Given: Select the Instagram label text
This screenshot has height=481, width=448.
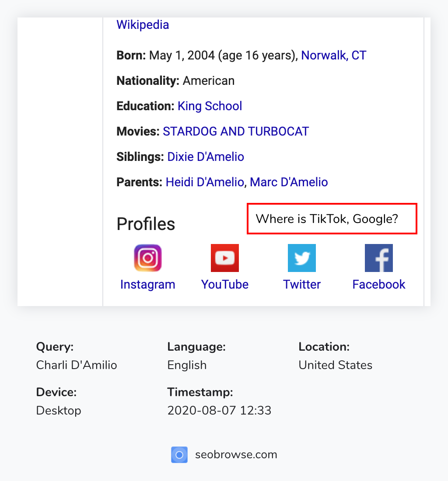Looking at the screenshot, I should point(147,284).
